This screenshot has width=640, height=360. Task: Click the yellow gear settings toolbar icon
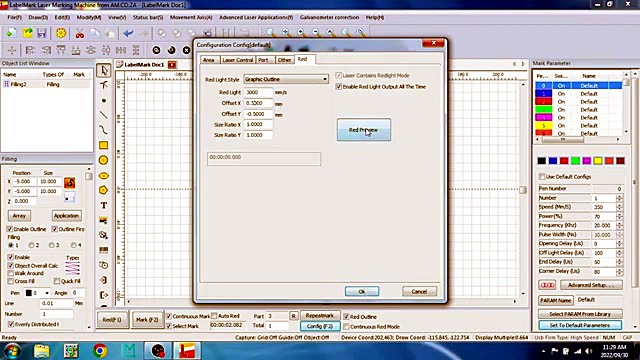point(61,33)
